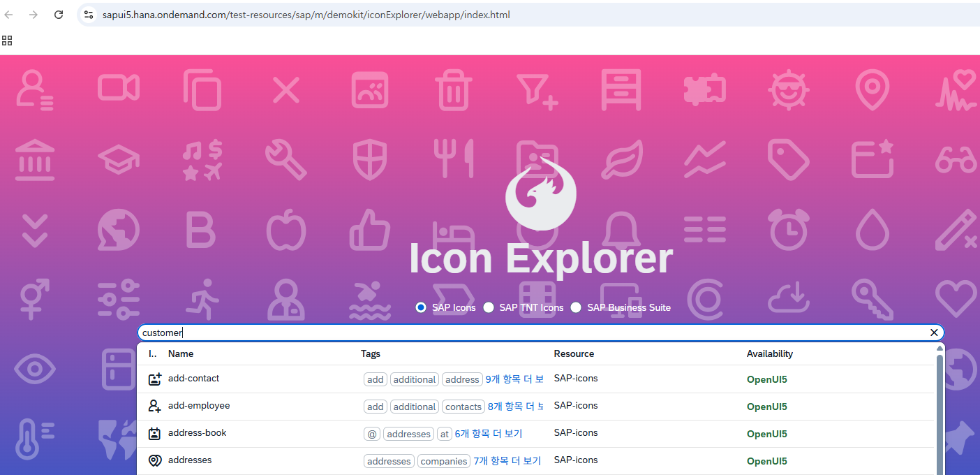
Task: Click the addresses row icon
Action: pos(155,461)
